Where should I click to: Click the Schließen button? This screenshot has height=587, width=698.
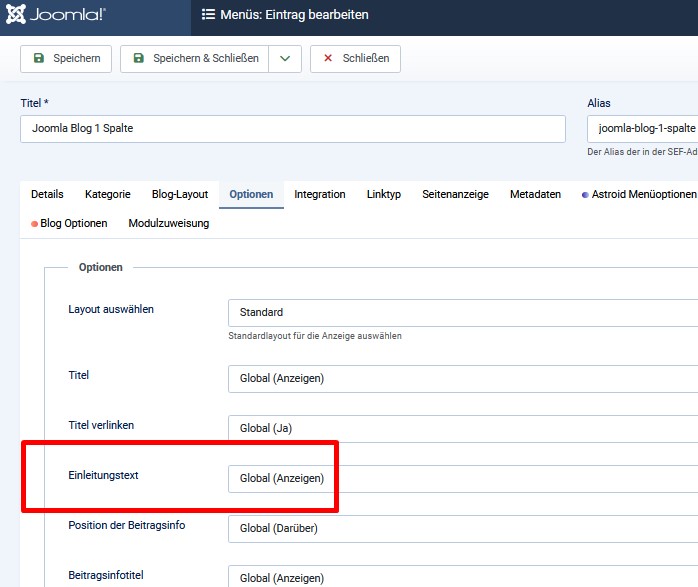(355, 58)
